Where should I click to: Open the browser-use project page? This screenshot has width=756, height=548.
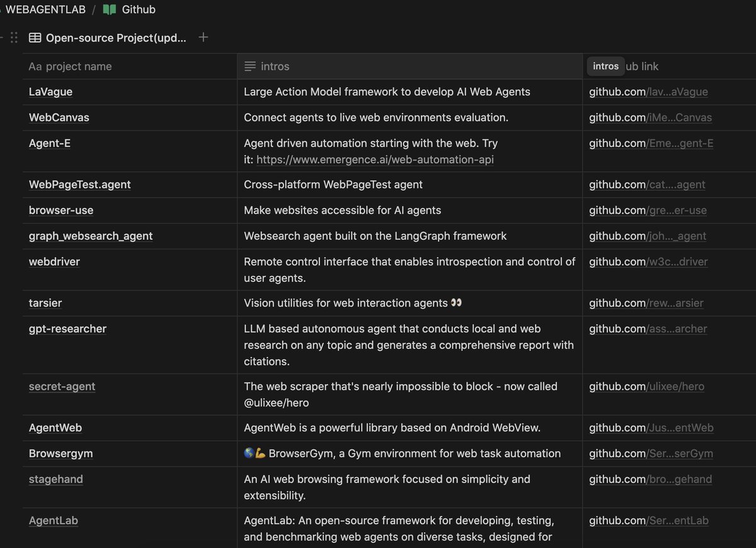[61, 210]
